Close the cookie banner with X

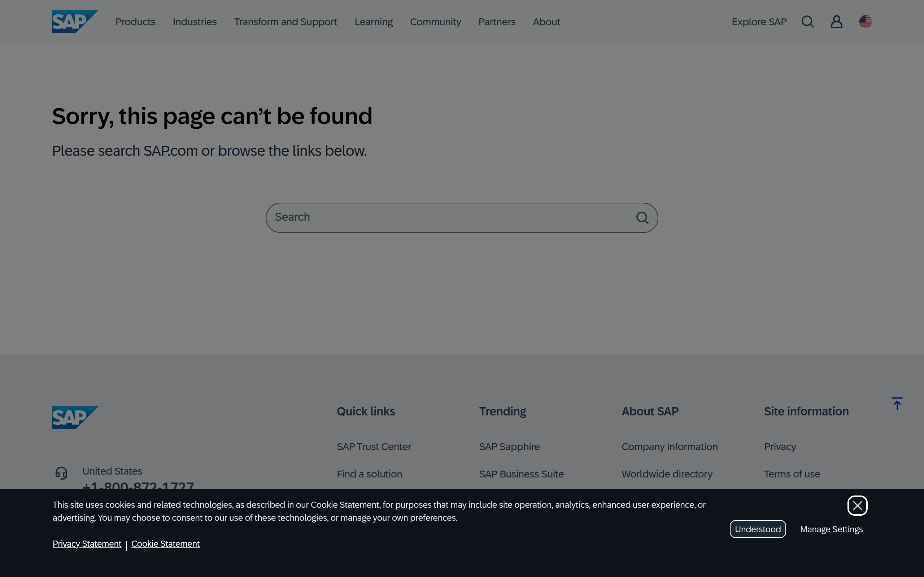[857, 506]
